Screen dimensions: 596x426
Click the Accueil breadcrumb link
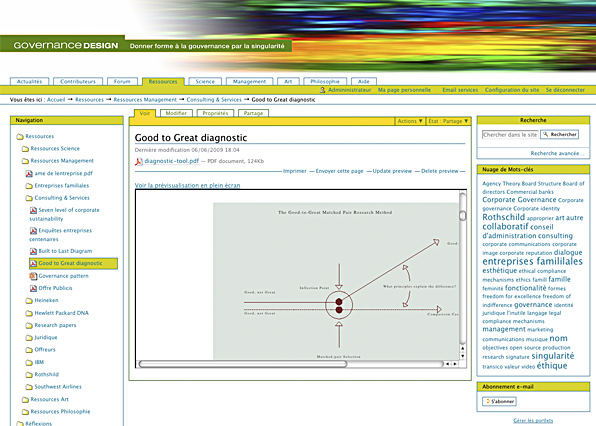56,100
